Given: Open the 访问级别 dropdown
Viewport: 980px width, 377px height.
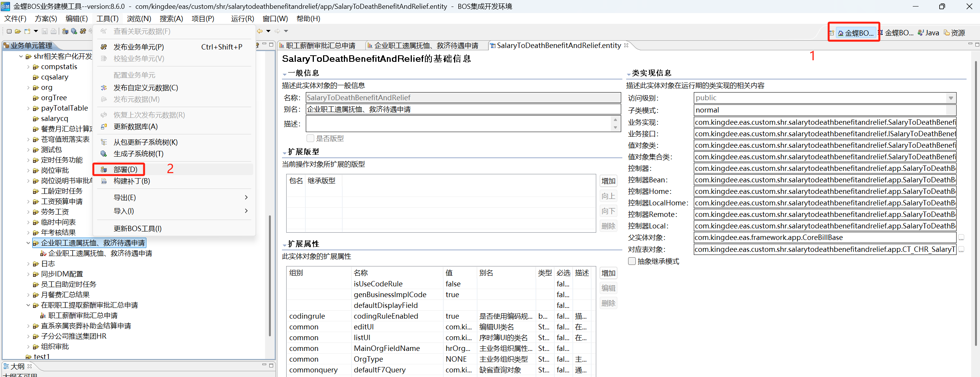Looking at the screenshot, I should (951, 98).
